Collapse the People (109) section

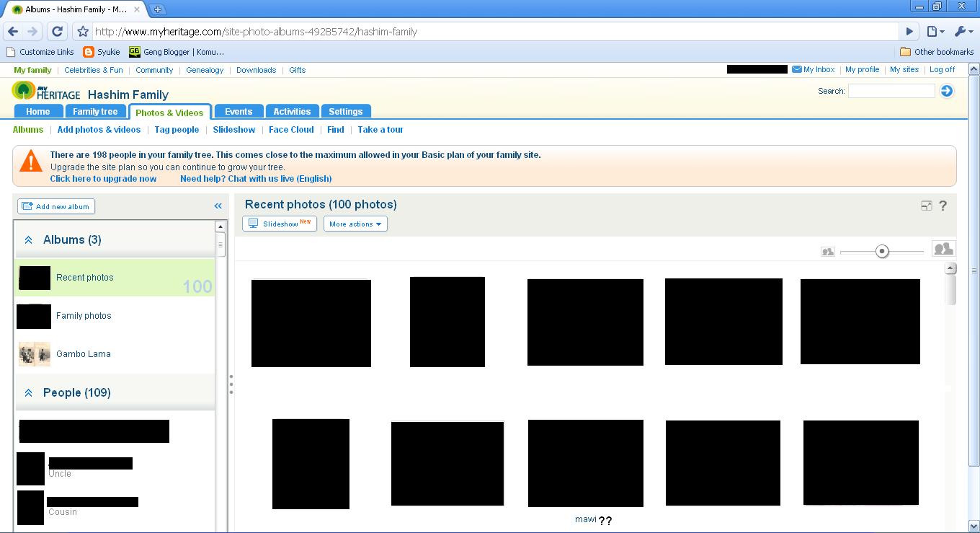pos(29,393)
